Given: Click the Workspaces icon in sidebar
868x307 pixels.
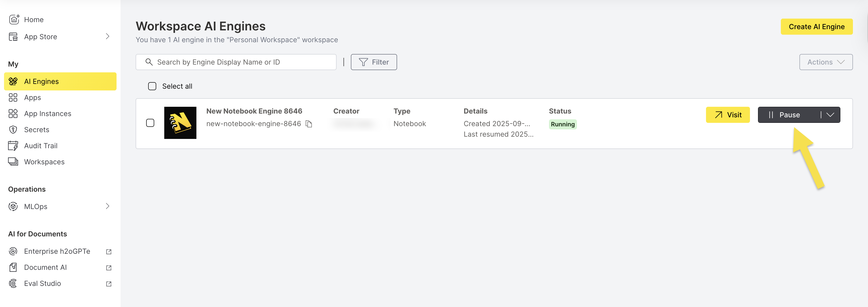Looking at the screenshot, I should point(13,162).
